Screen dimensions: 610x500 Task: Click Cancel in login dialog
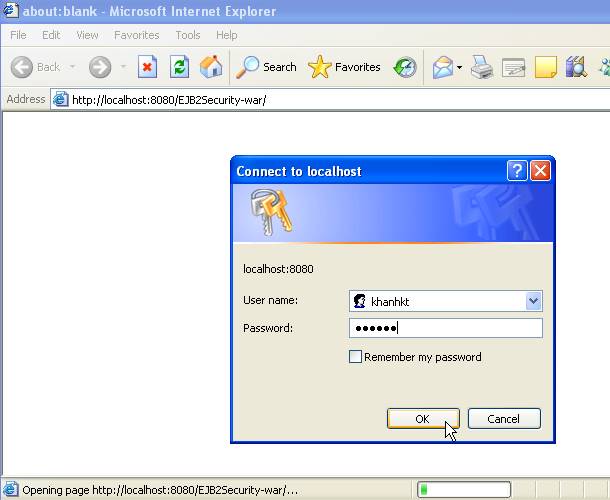click(504, 419)
